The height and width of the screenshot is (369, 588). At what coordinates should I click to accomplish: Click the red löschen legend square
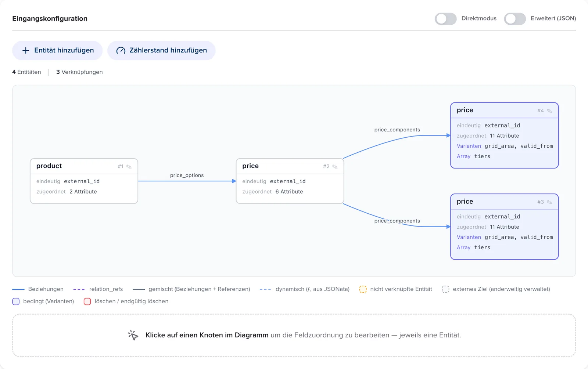[x=87, y=301]
